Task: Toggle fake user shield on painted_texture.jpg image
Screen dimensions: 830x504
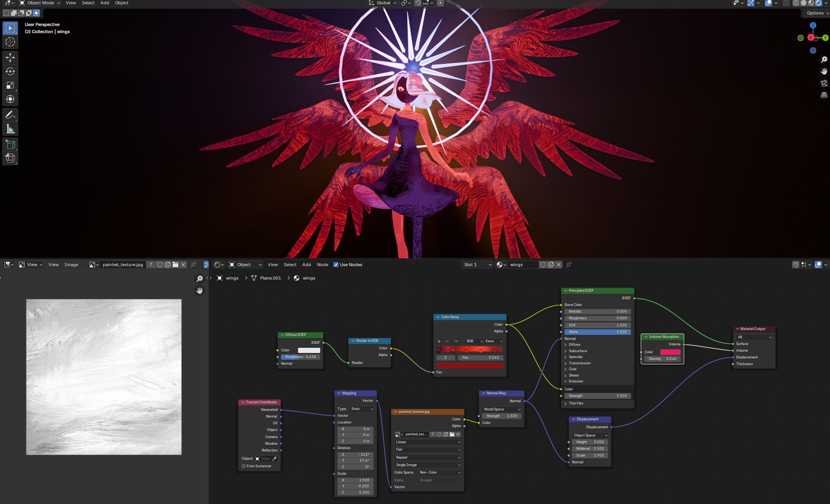Action: (x=160, y=265)
